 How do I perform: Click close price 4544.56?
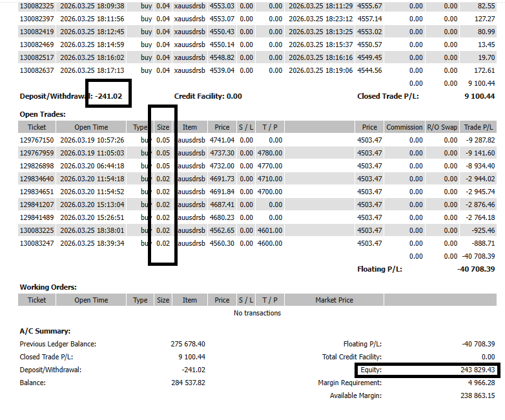point(369,70)
